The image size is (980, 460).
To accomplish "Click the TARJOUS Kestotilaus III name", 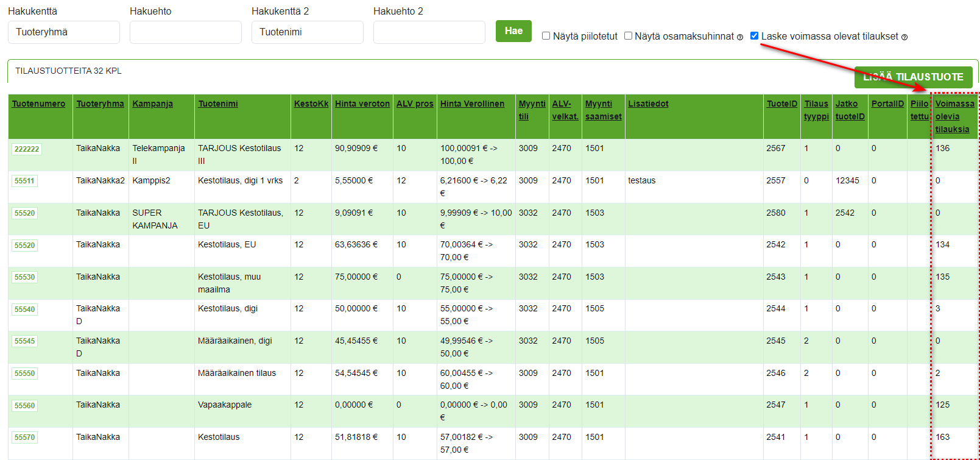I will tap(239, 155).
